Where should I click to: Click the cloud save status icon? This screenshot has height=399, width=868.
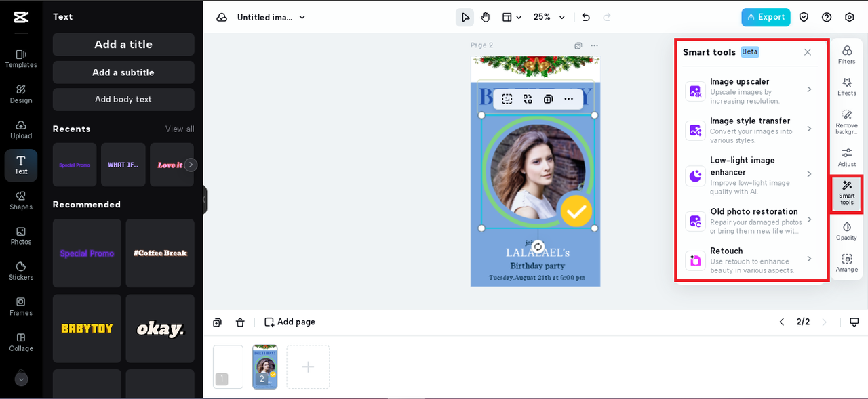coord(222,18)
